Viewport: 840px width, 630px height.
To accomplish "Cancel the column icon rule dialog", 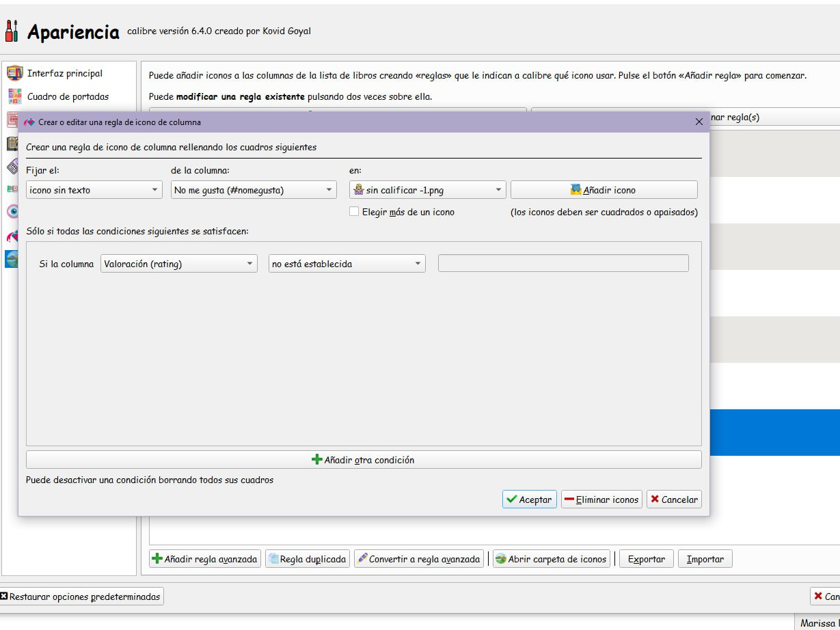I will (x=674, y=499).
